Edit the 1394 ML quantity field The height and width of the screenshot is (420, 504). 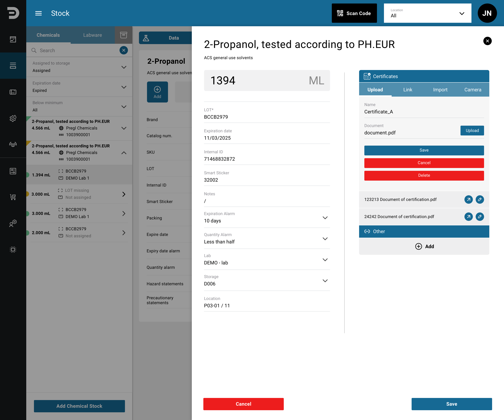[x=267, y=80]
